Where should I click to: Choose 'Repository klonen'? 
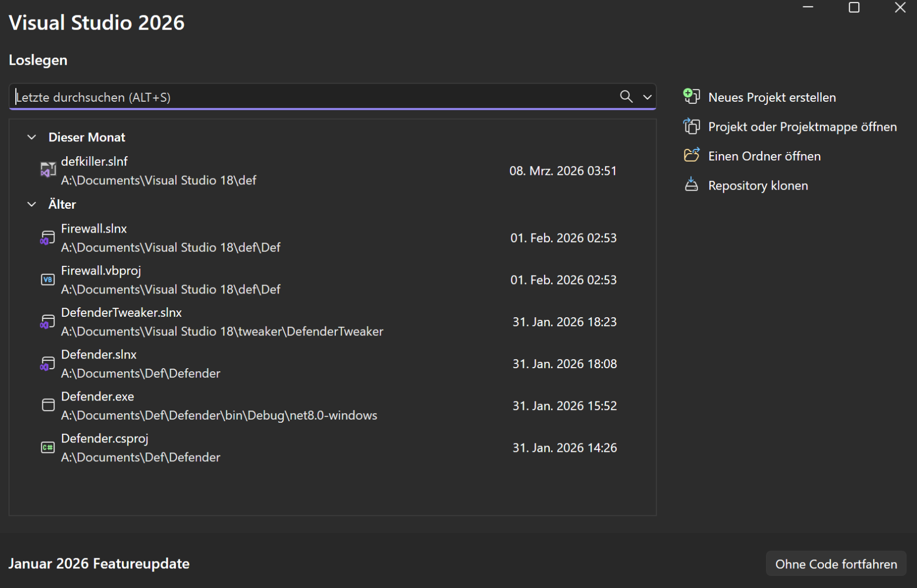(x=758, y=186)
